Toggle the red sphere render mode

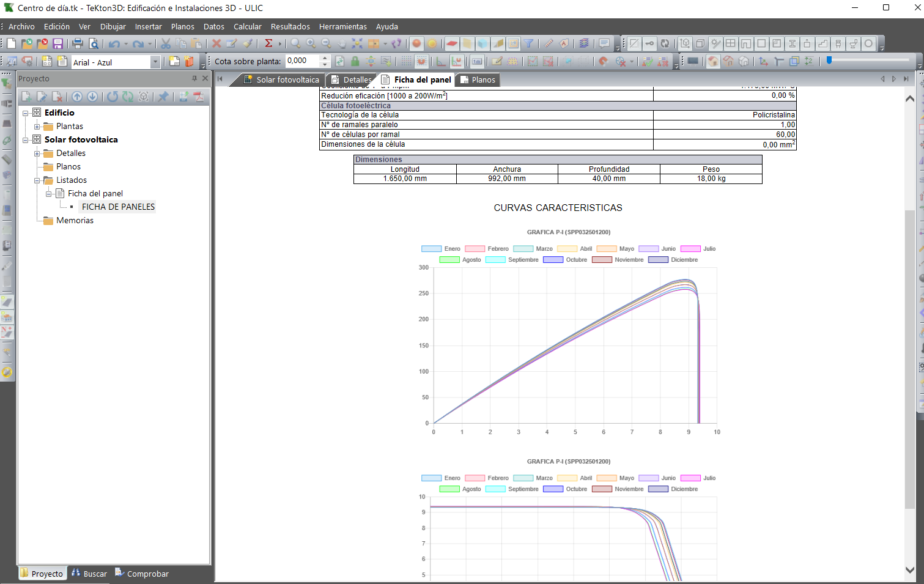click(x=417, y=43)
